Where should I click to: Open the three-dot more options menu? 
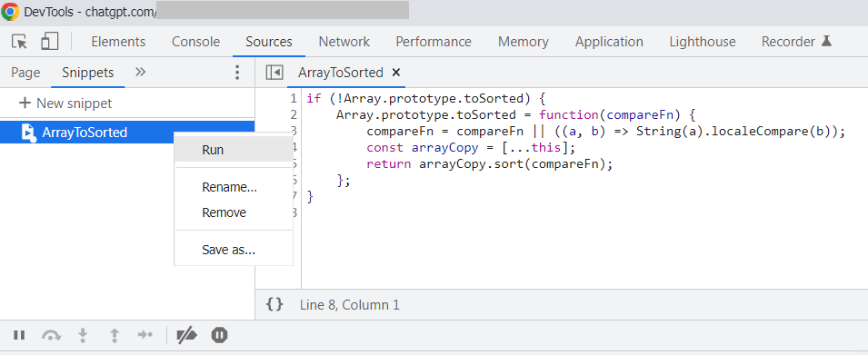237,73
